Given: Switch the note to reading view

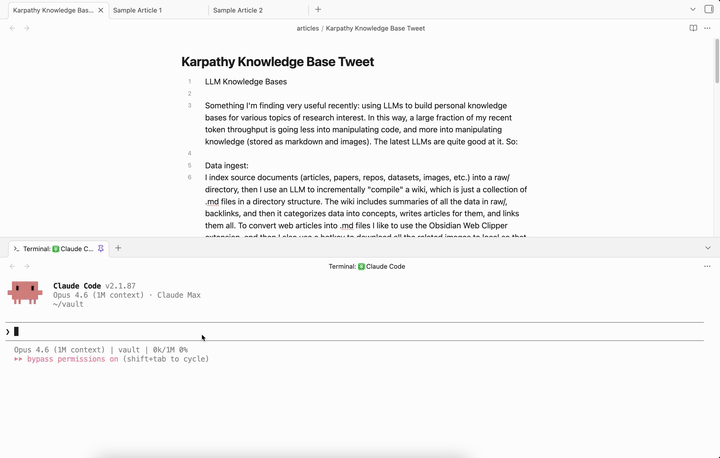Looking at the screenshot, I should click(693, 28).
